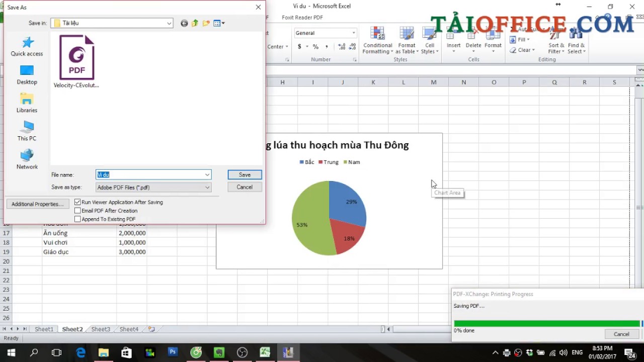644x362 pixels.
Task: Click Insert cells button in Excel ribbon
Action: pyautogui.click(x=453, y=41)
